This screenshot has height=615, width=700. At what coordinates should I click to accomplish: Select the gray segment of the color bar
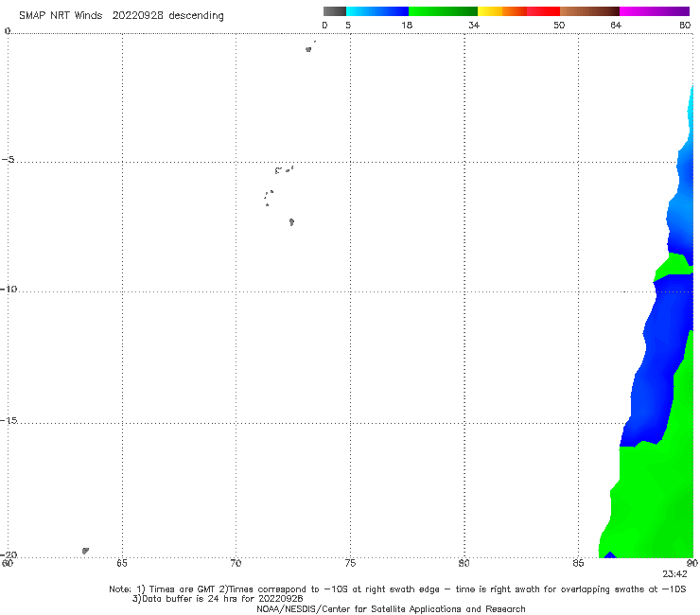pyautogui.click(x=335, y=11)
